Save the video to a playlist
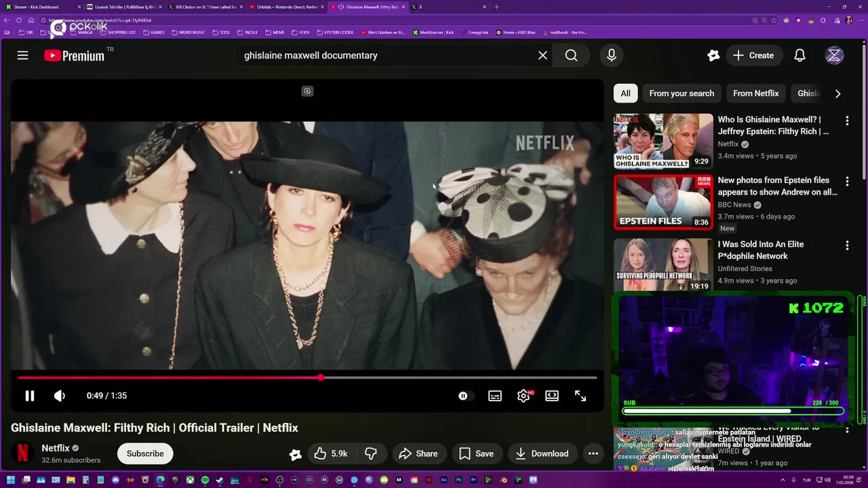 476,453
